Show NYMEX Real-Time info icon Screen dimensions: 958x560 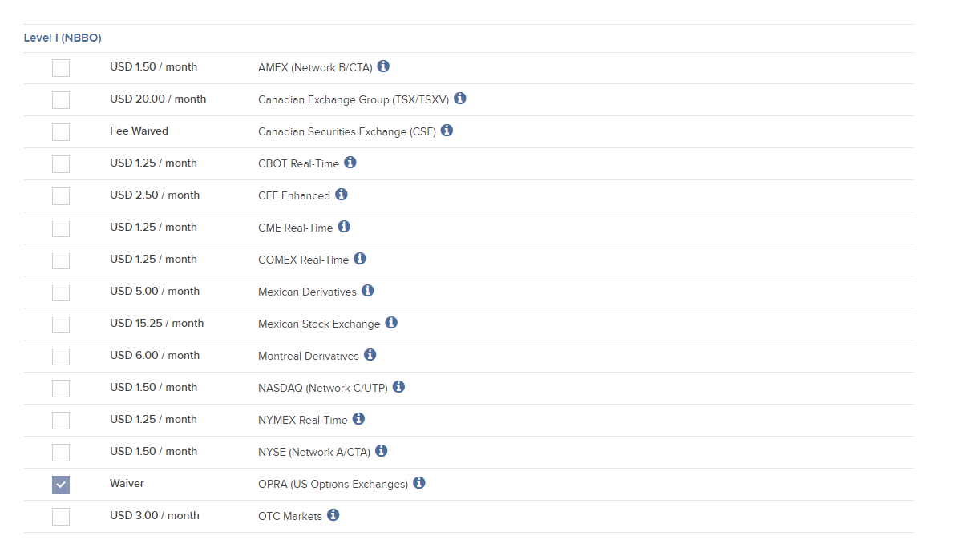tap(358, 419)
